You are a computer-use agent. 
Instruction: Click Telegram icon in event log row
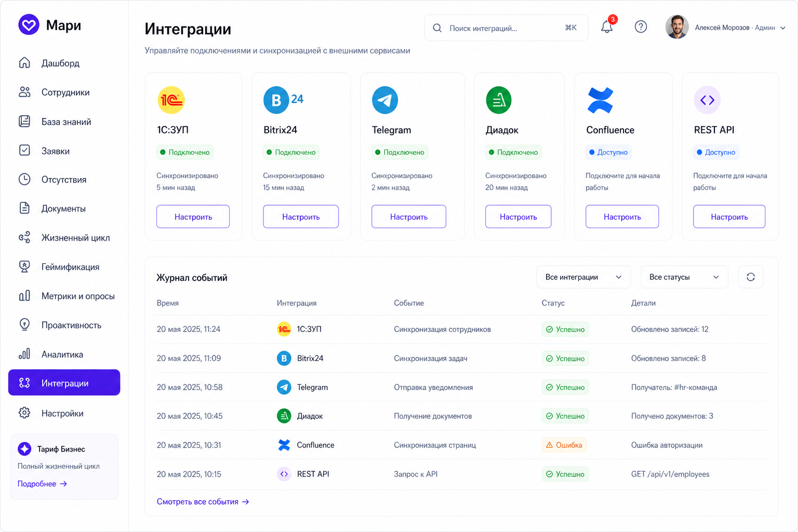284,387
